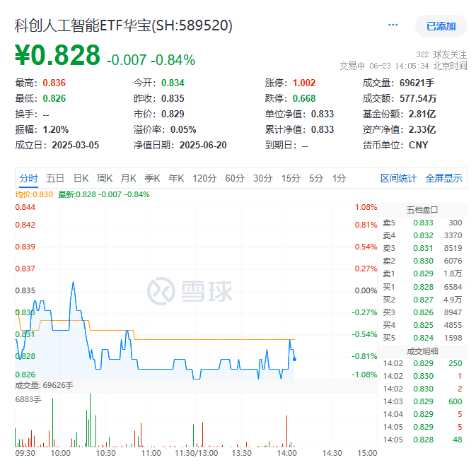Screen dimensions: 476x465
Task: Click the 14:03 trade with 600 volume
Action: pos(422,401)
